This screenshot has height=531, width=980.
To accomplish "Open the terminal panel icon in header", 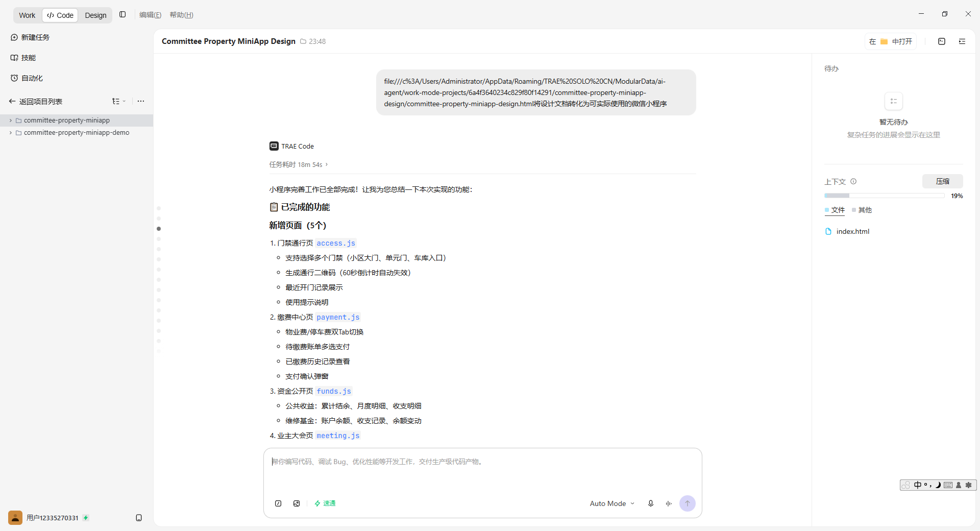I will [x=942, y=41].
